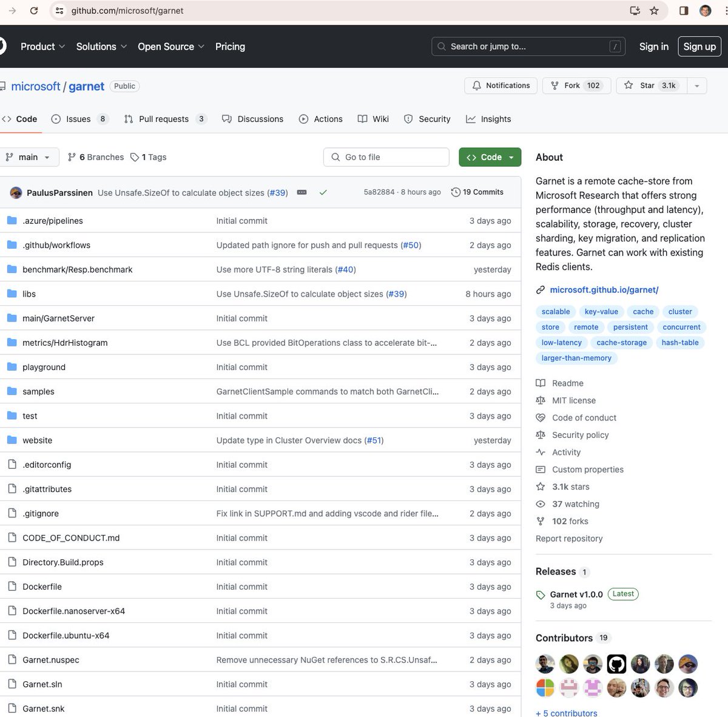Screen dimensions: 728x717
Task: Open the Chrome profile avatar
Action: click(x=706, y=11)
